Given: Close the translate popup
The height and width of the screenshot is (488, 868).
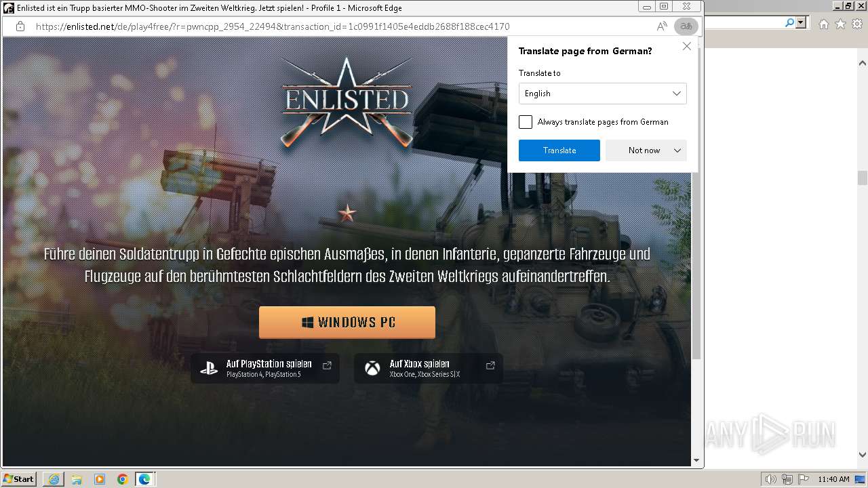Looking at the screenshot, I should (687, 46).
